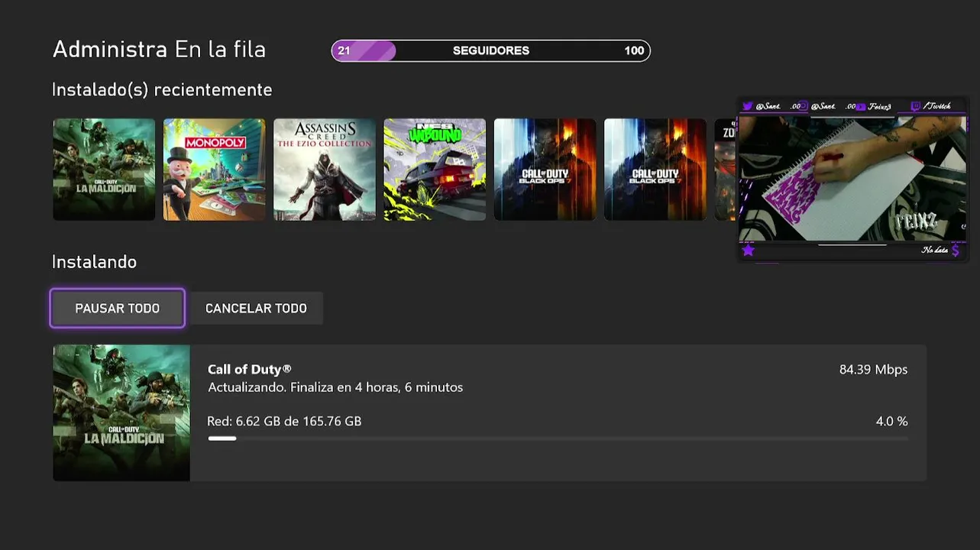Click the follower goal number 100
The width and height of the screenshot is (980, 550).
pyautogui.click(x=634, y=50)
